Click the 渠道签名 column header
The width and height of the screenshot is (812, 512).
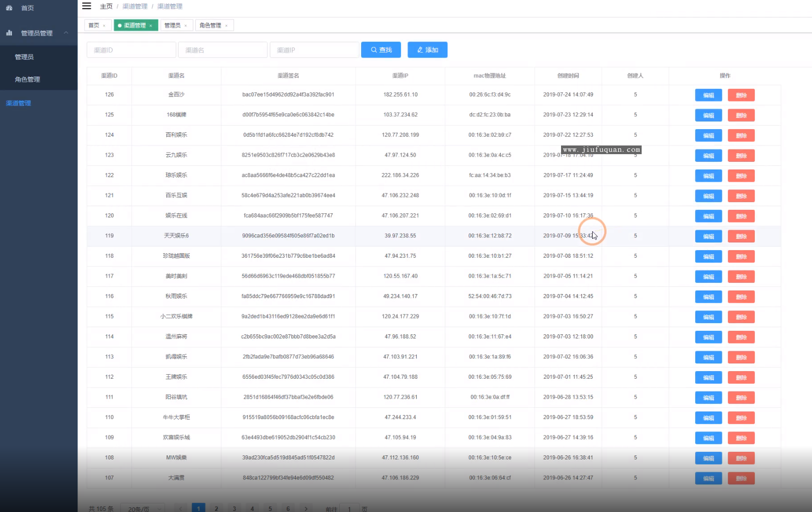point(288,76)
